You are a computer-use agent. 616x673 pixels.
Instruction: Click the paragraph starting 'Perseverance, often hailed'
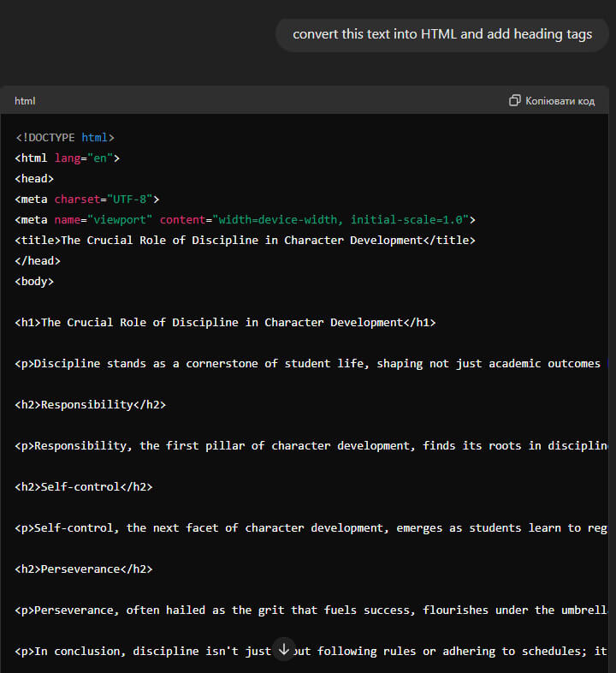(311, 610)
